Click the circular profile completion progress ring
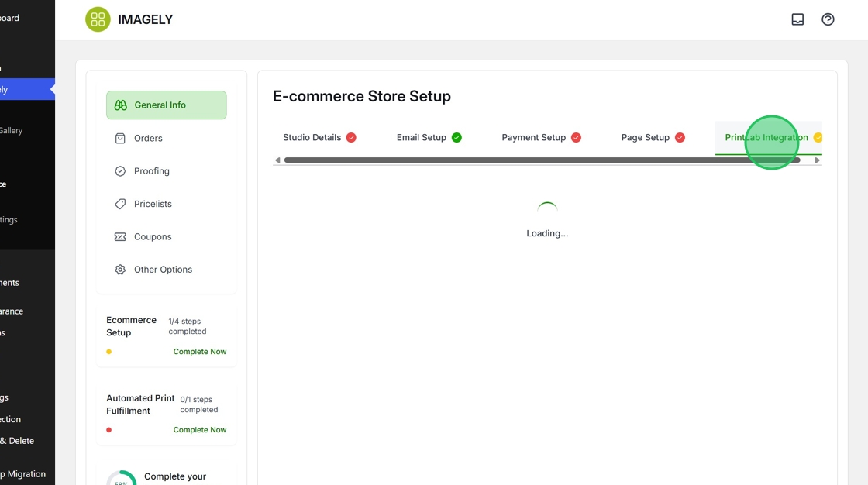 (121, 479)
